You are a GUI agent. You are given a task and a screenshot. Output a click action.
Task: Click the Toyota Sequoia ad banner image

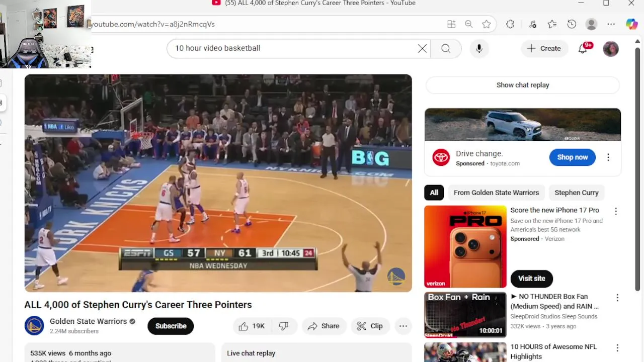523,125
